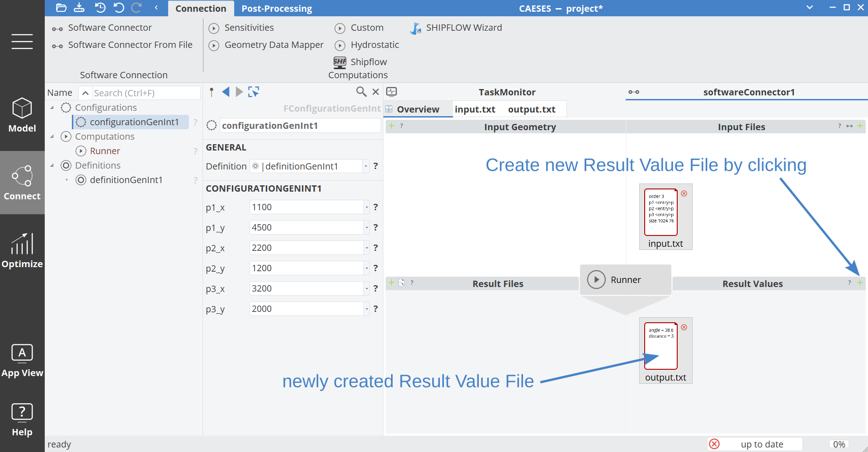
Task: Switch to the Connection tab
Action: [201, 9]
